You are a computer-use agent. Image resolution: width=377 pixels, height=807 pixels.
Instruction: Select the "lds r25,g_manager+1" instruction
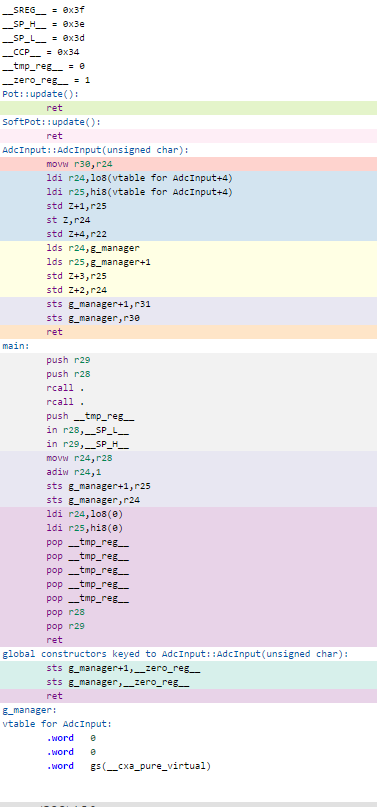point(98,262)
